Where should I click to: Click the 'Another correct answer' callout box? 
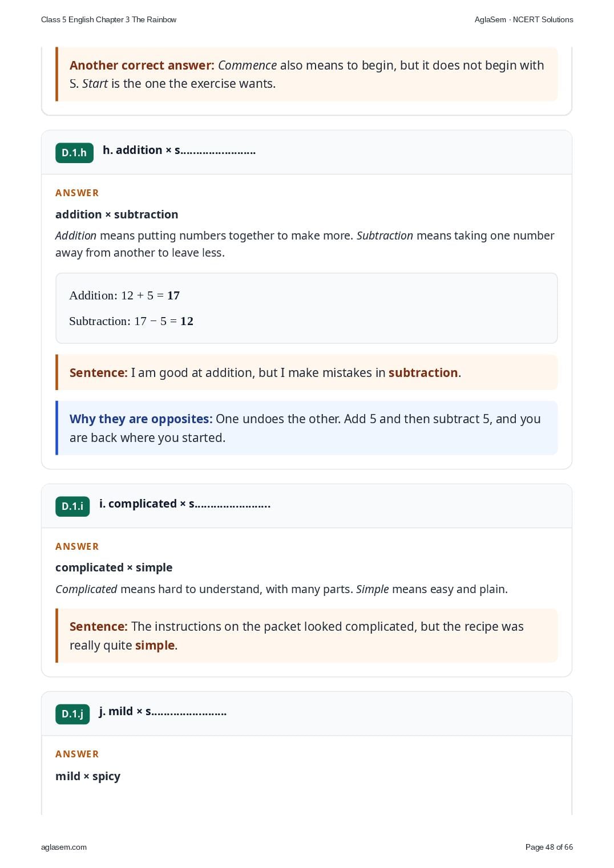point(306,74)
